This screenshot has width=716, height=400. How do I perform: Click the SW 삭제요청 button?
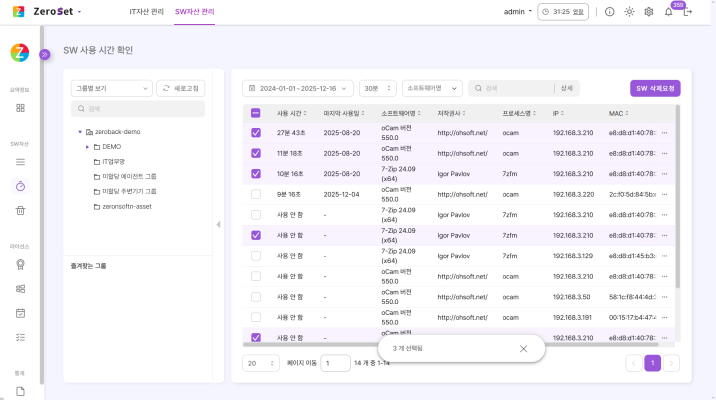[655, 88]
